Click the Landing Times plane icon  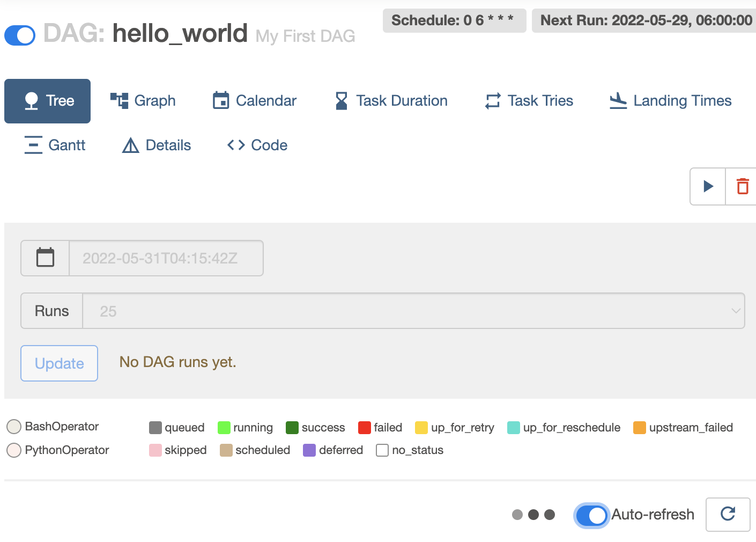coord(618,100)
